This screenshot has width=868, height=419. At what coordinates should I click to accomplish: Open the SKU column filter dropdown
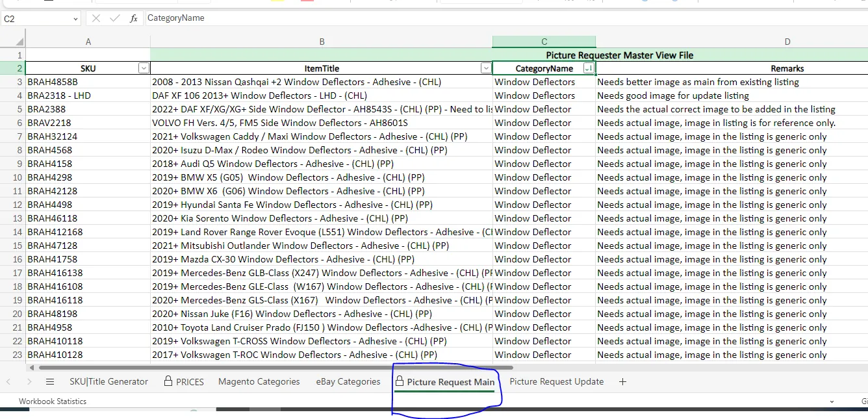[x=144, y=68]
